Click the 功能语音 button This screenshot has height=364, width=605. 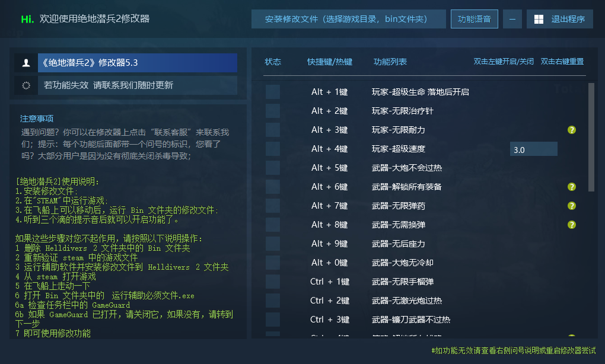(474, 20)
